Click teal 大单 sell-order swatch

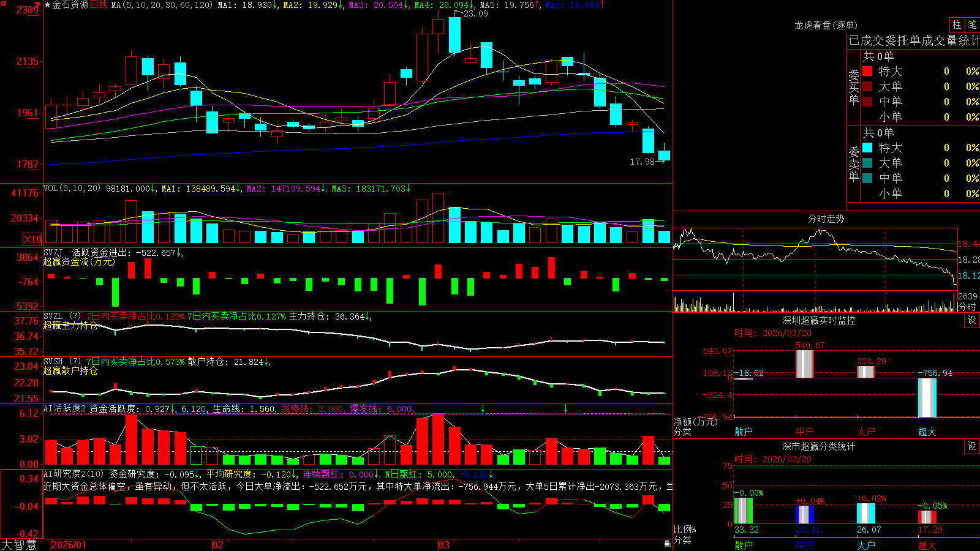(867, 163)
